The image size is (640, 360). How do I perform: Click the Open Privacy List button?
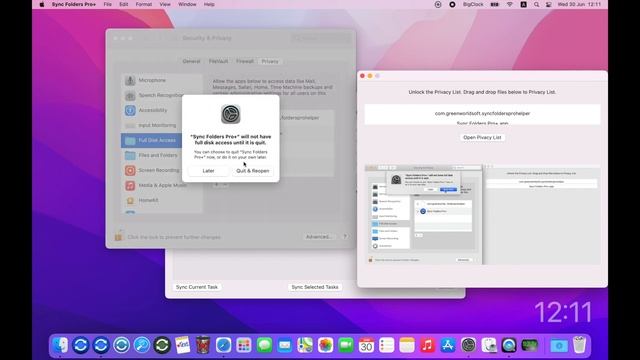[x=482, y=138]
